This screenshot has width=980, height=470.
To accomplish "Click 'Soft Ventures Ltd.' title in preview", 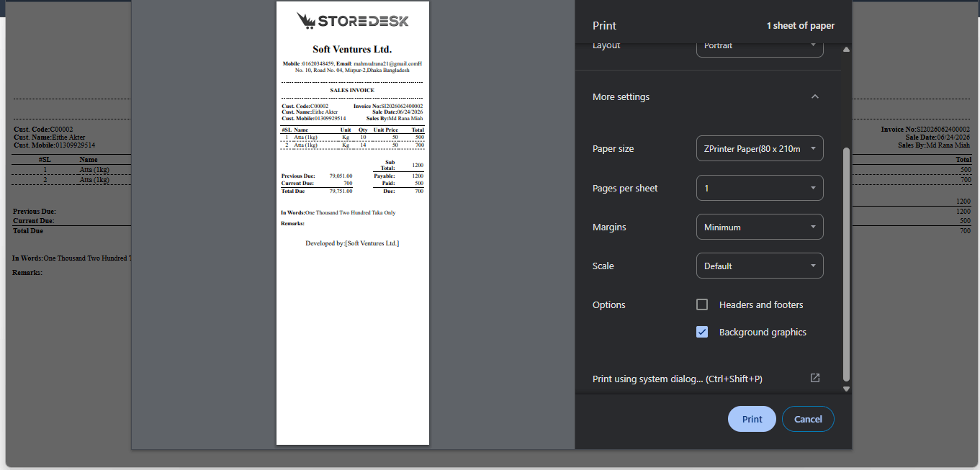I will pyautogui.click(x=352, y=50).
